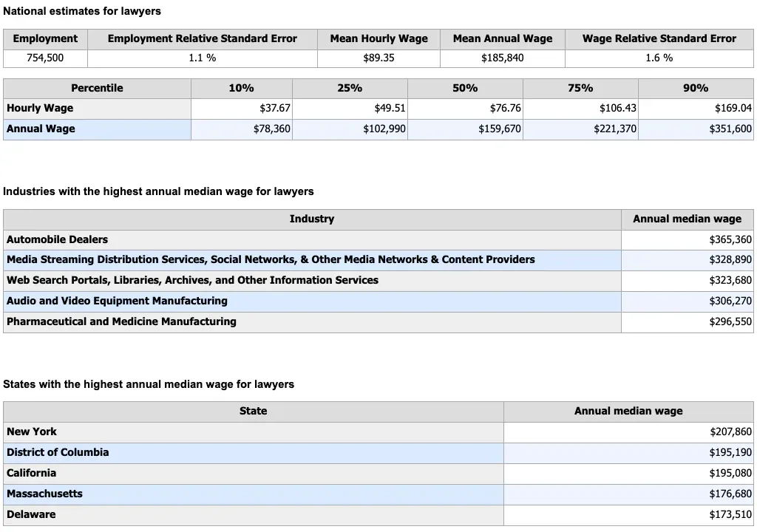Select the Automobile Dealers row
This screenshot has height=532, width=757.
coord(378,240)
